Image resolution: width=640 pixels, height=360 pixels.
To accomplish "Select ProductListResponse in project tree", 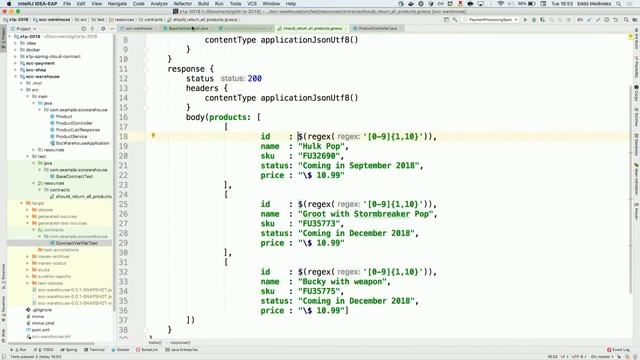I will [x=78, y=130].
